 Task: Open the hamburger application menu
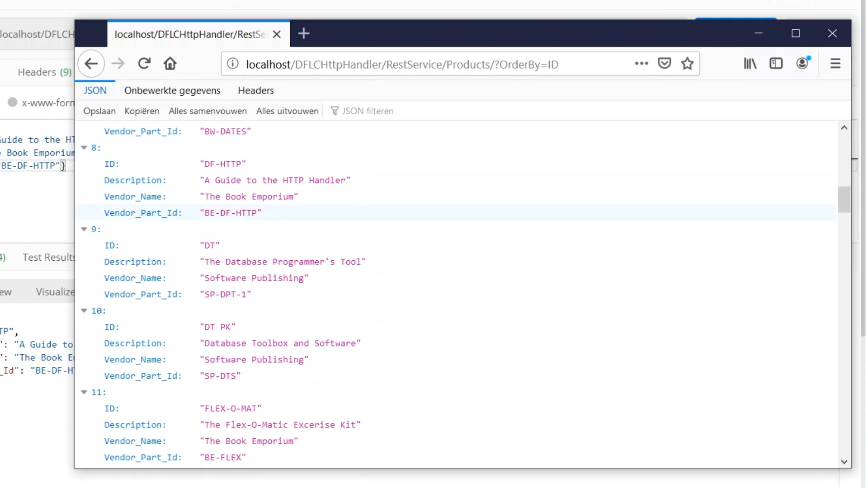pyautogui.click(x=835, y=64)
